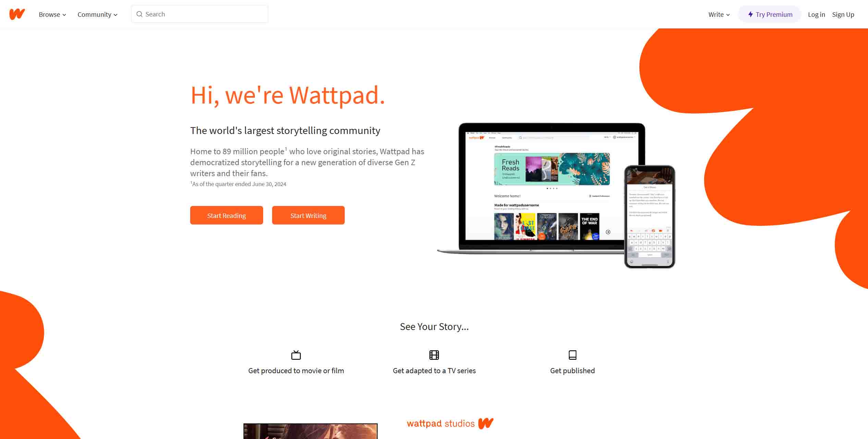The image size is (868, 439).
Task: Click the film strip icon above TV series
Action: click(x=434, y=355)
